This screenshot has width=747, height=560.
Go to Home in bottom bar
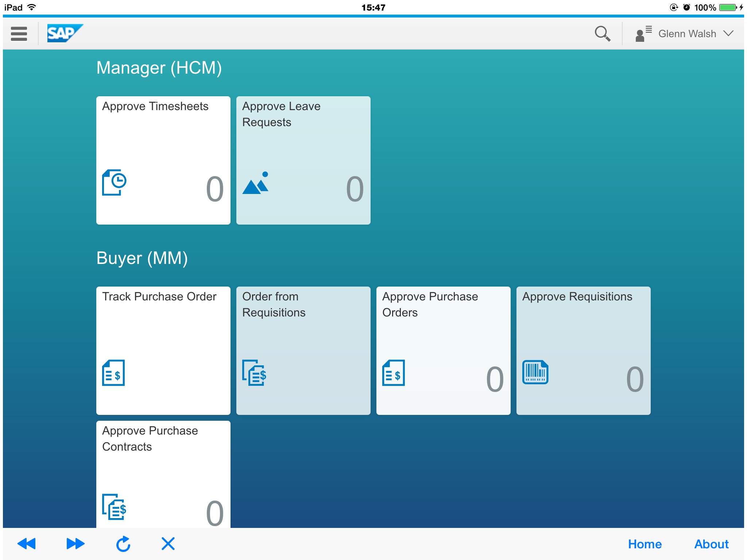pos(645,544)
